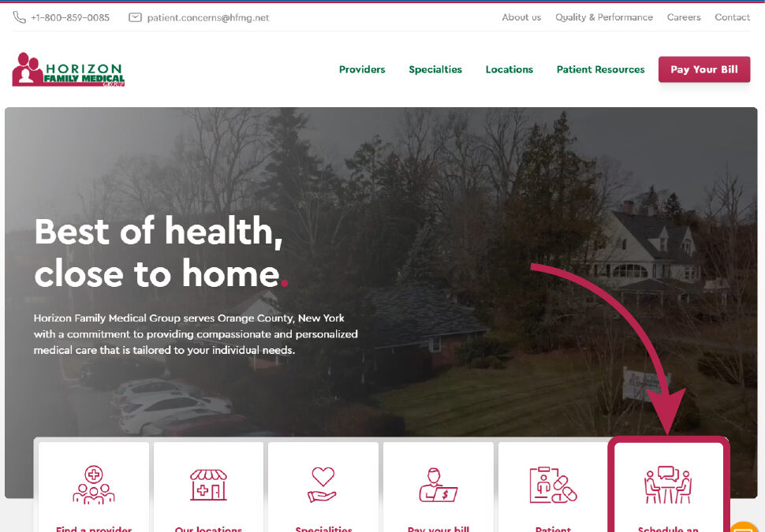Screen dimensions: 765x532
Task: Open the Specialties navigation item
Action: pos(435,69)
